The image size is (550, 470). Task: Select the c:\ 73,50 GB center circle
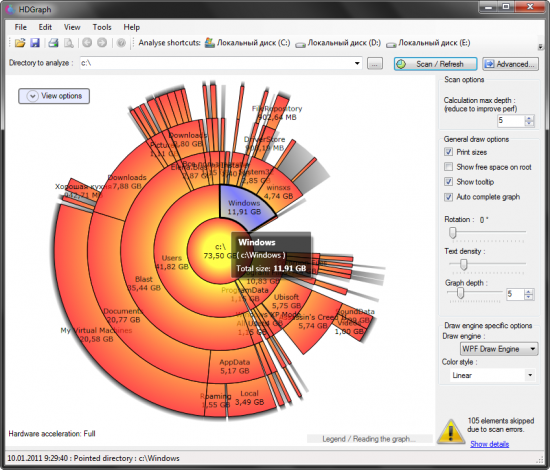pyautogui.click(x=220, y=251)
